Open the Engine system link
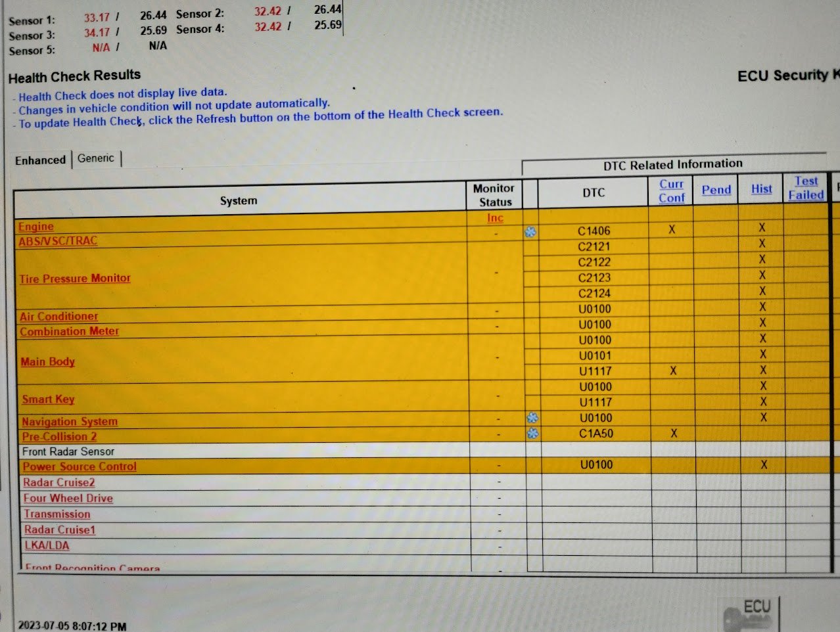 (36, 227)
